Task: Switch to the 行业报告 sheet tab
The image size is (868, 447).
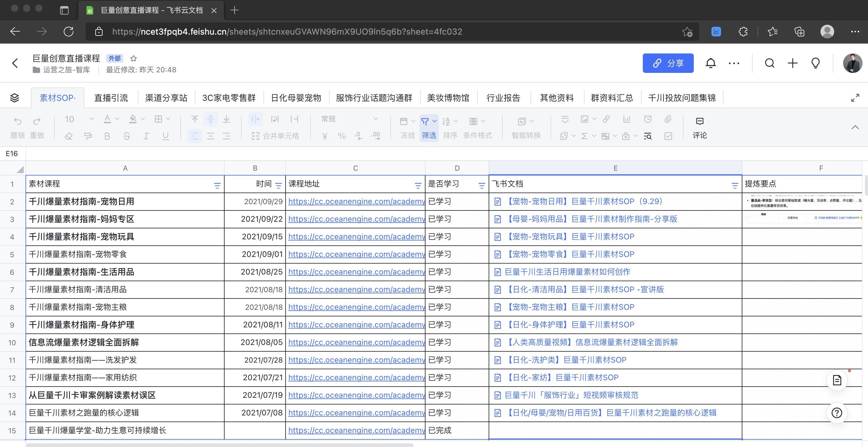Action: [503, 98]
